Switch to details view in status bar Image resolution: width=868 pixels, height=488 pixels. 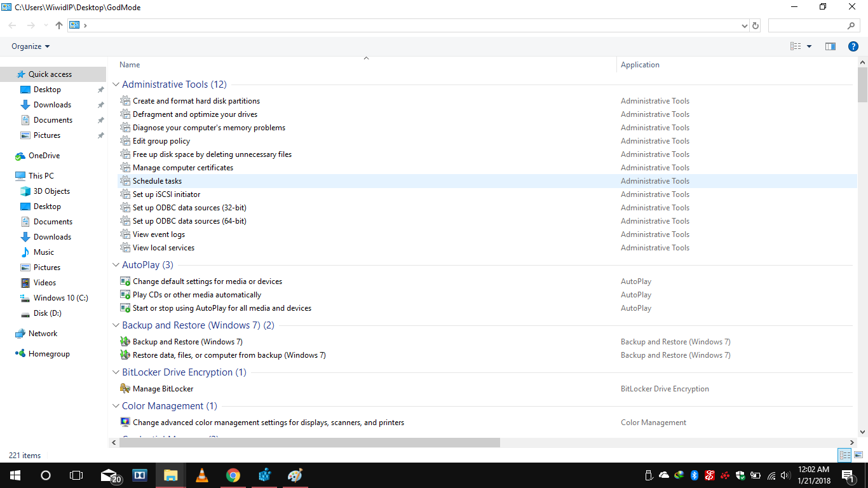pos(844,455)
